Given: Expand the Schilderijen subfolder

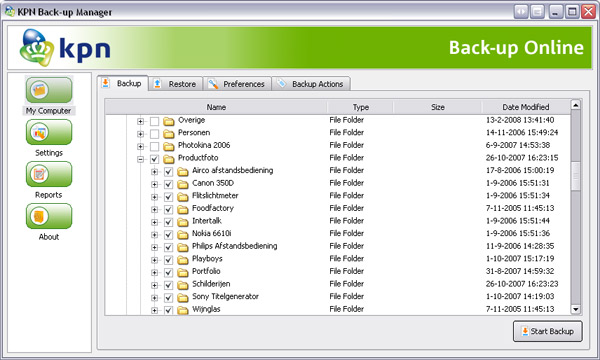Looking at the screenshot, I should point(155,285).
